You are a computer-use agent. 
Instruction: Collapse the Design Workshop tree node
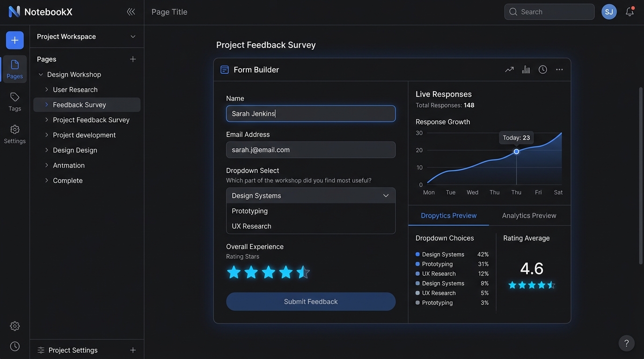(x=41, y=74)
